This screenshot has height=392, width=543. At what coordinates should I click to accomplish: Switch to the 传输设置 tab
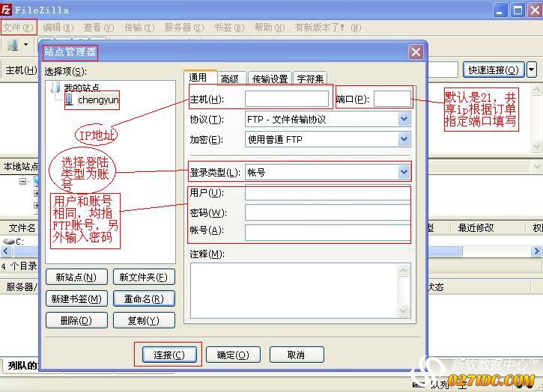270,79
